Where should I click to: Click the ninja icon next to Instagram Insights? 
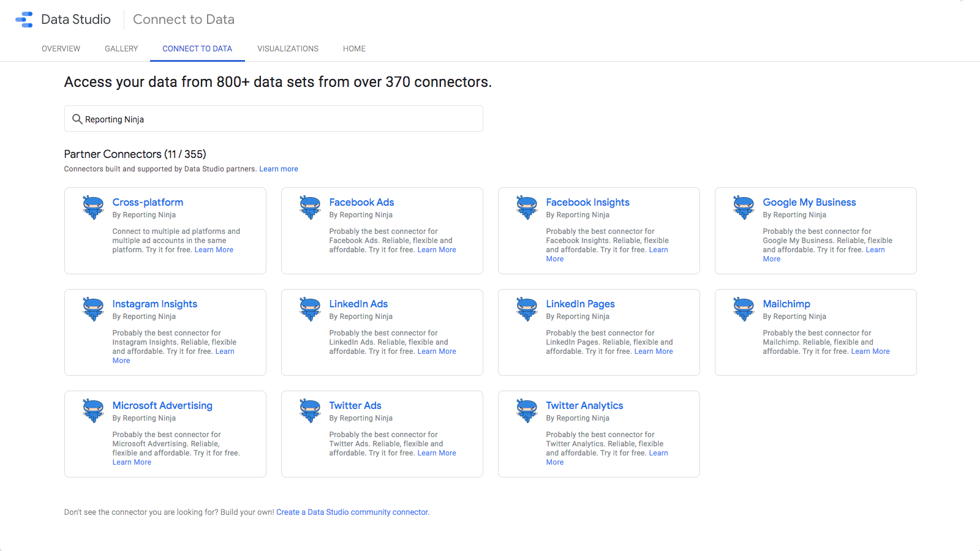click(93, 309)
